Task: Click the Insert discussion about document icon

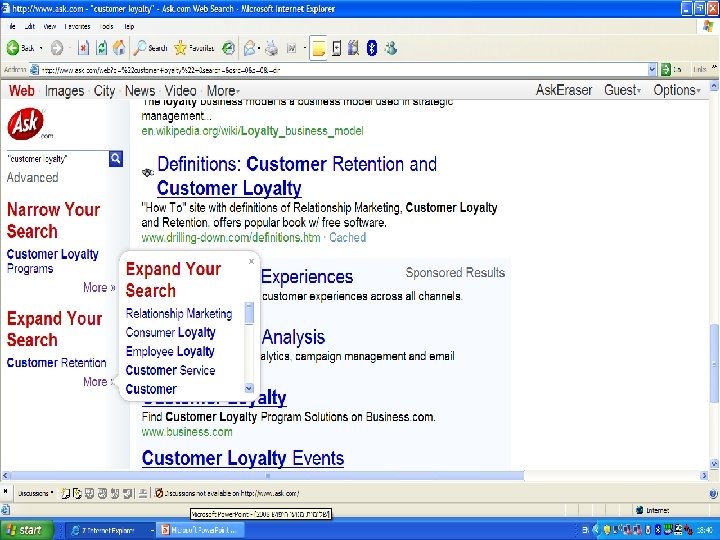Action: tap(77, 494)
